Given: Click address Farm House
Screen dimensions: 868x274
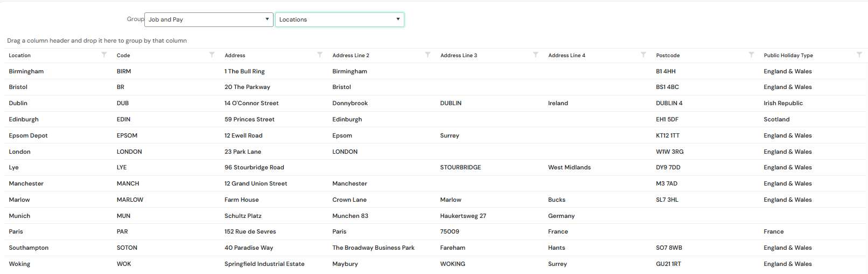Looking at the screenshot, I should click(242, 200).
